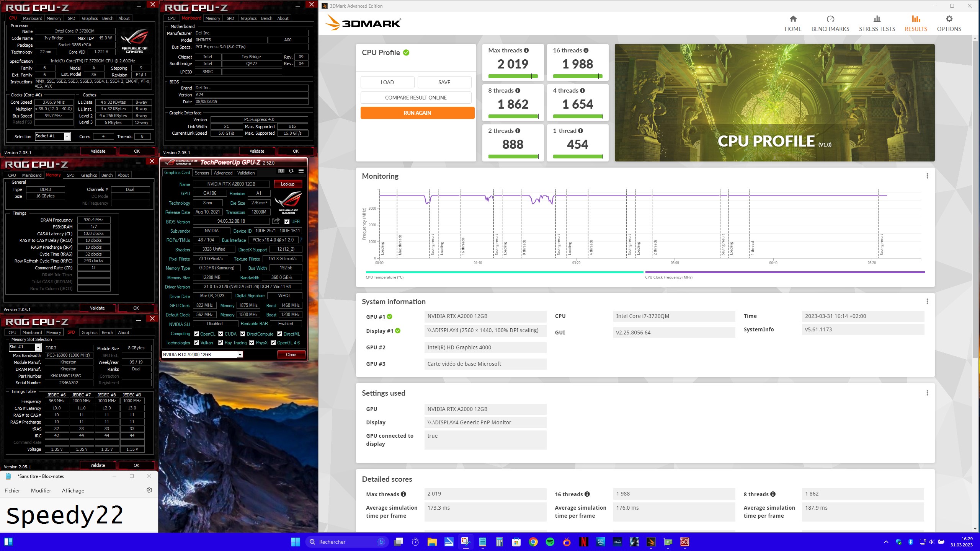Go to STRESS TESTS in 3DMark
Screen dimensions: 980x551
[x=877, y=23]
